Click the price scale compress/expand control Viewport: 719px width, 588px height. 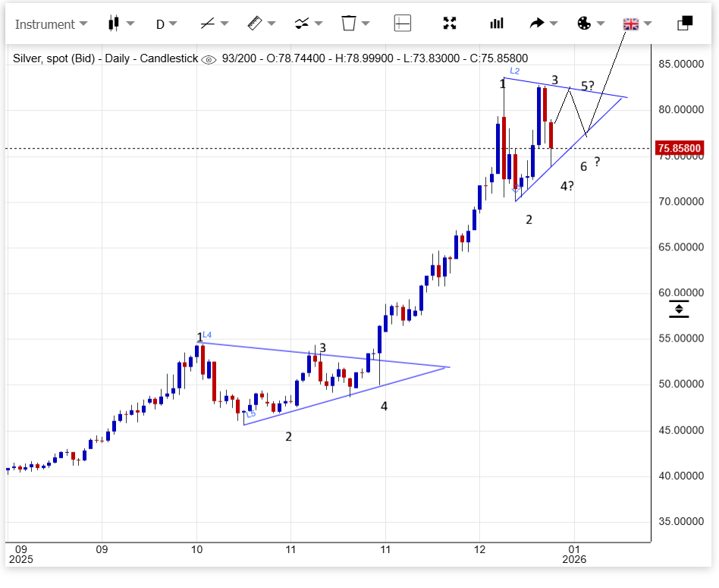coord(679,309)
